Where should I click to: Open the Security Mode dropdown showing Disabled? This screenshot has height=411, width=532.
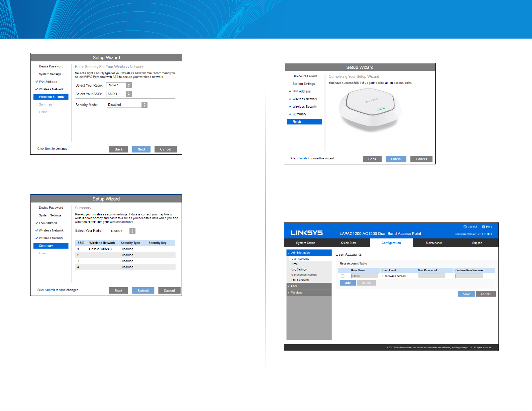(x=127, y=105)
